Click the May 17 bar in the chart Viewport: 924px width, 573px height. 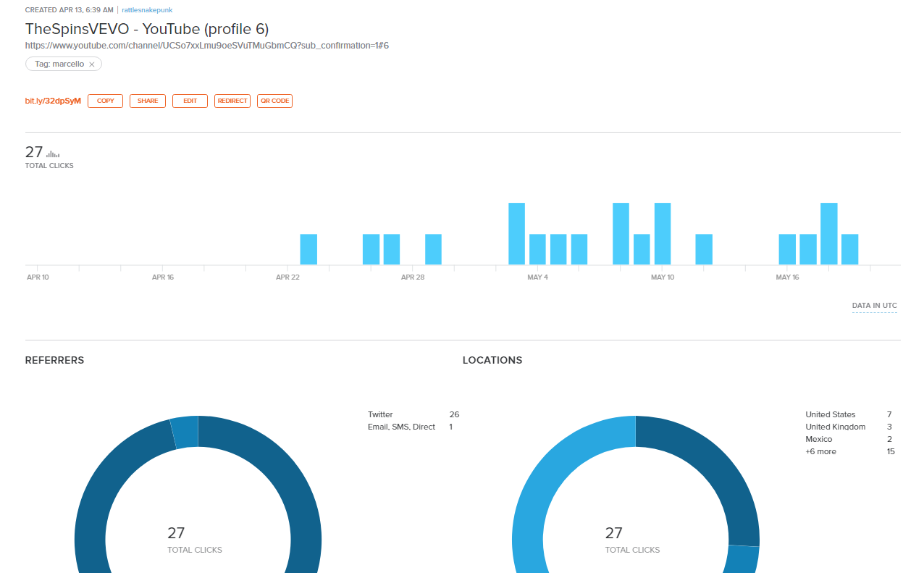pos(808,249)
